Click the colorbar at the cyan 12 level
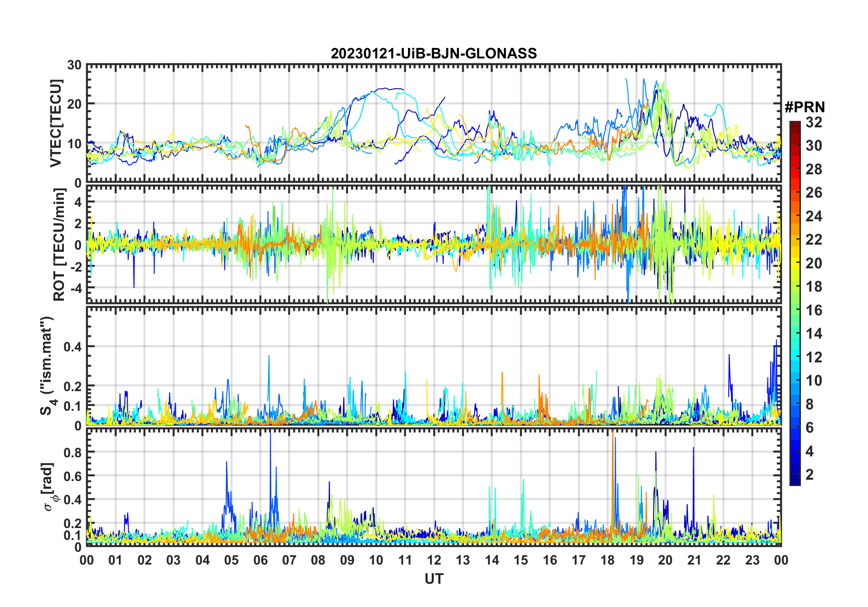Viewport: 868px width, 607px height. [x=795, y=357]
